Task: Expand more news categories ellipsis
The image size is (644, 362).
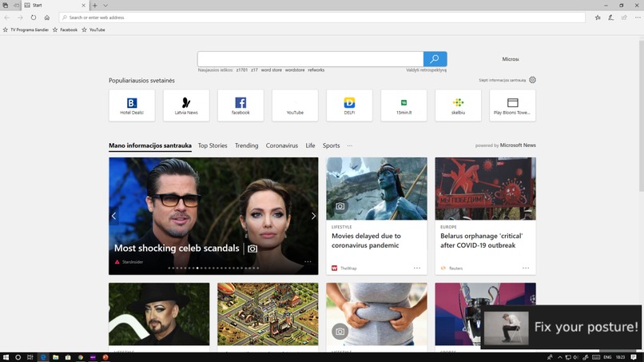Action: coord(349,146)
